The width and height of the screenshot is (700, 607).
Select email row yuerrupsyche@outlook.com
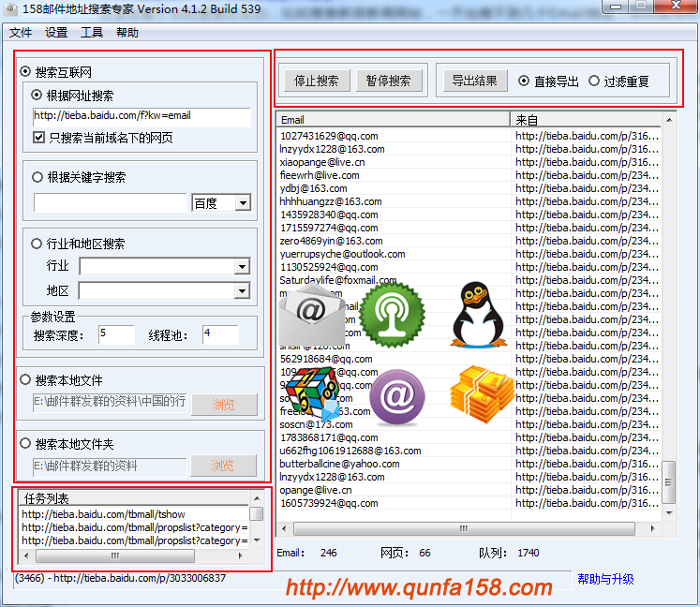(x=394, y=254)
